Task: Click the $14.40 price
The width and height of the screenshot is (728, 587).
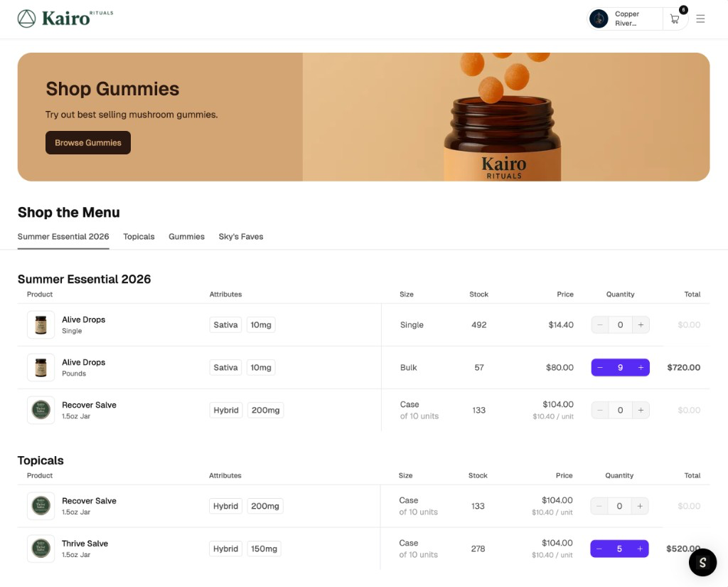Action: (x=561, y=325)
